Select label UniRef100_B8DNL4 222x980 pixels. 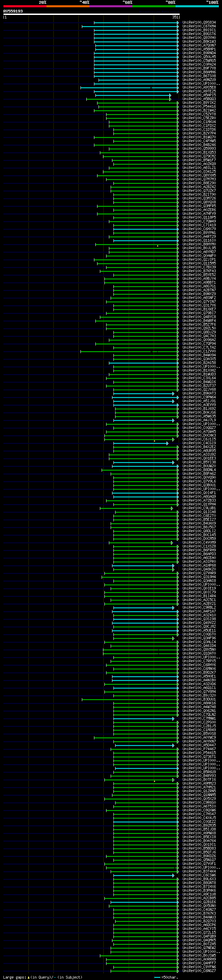click(x=199, y=470)
